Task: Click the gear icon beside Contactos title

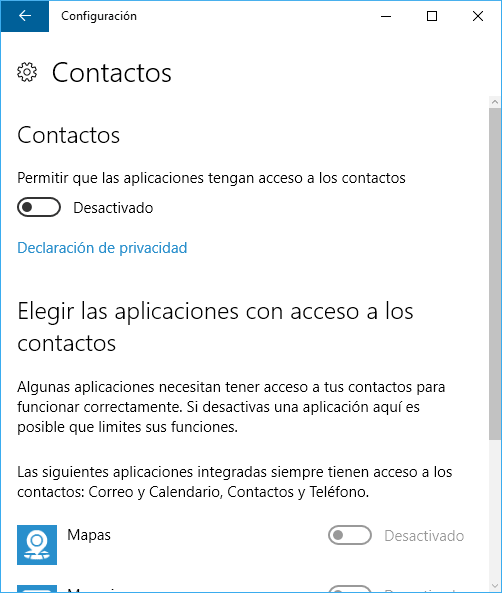Action: [27, 72]
